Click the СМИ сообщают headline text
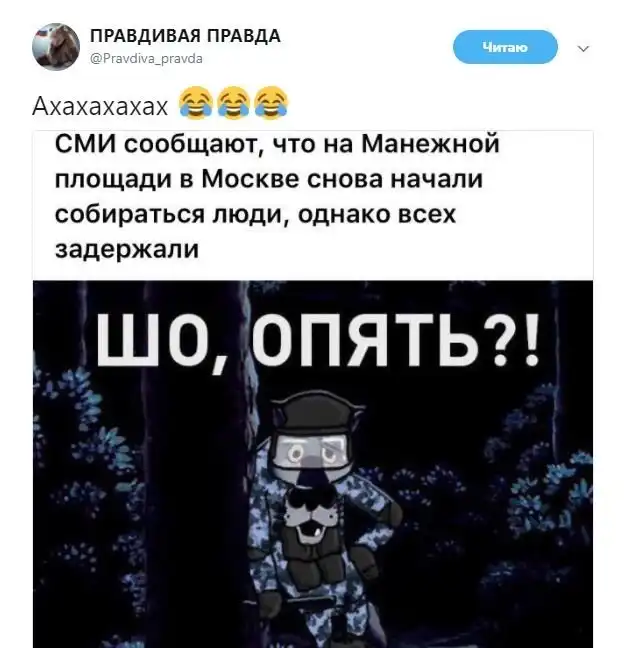This screenshot has width=628, height=648. [277, 197]
